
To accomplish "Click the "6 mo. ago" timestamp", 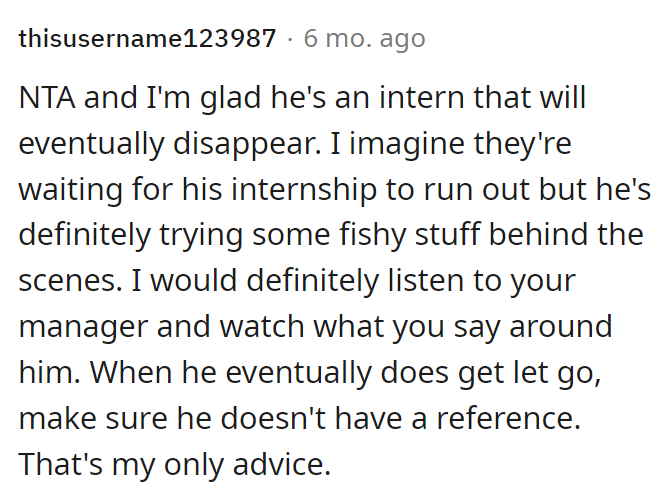I will (x=364, y=39).
